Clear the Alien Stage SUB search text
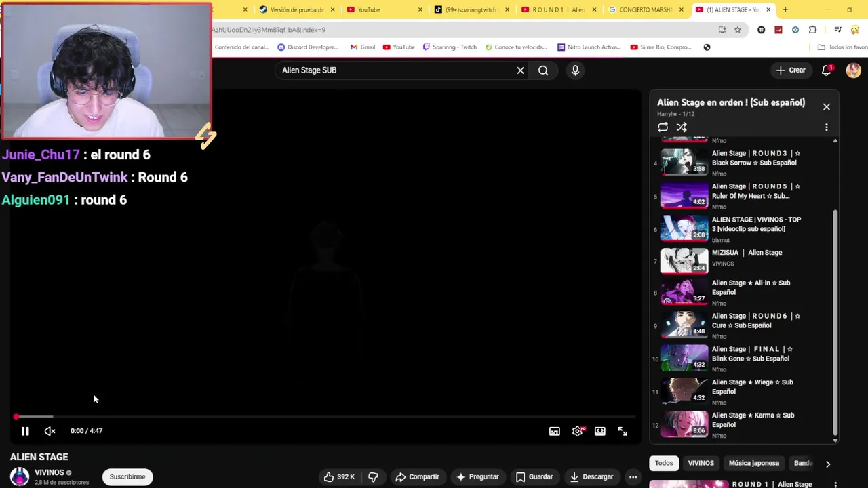868x488 pixels. tap(520, 70)
